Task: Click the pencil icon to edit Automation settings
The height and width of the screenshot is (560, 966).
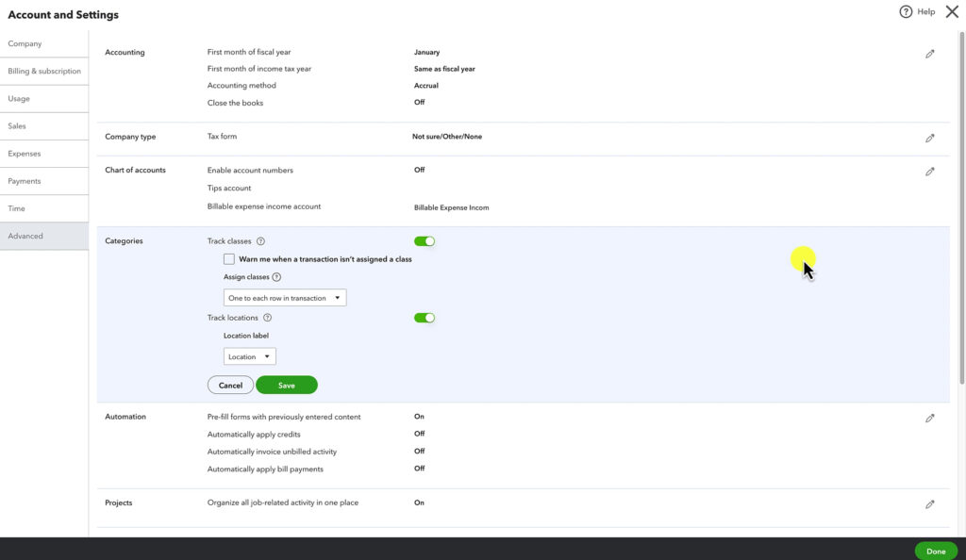Action: [930, 417]
